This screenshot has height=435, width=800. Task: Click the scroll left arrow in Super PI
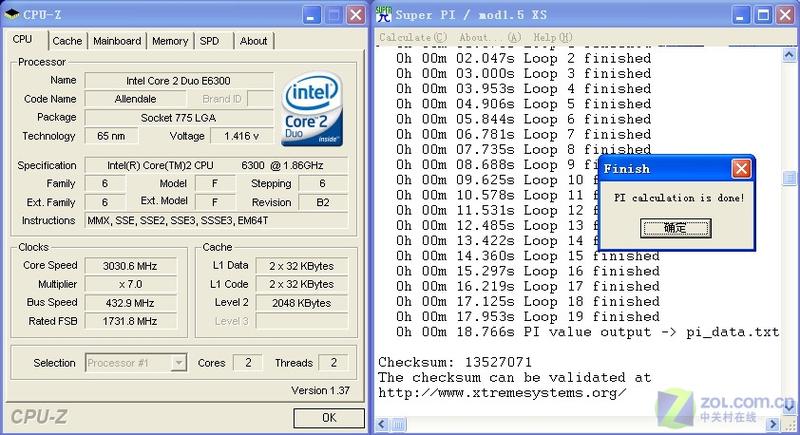(383, 424)
